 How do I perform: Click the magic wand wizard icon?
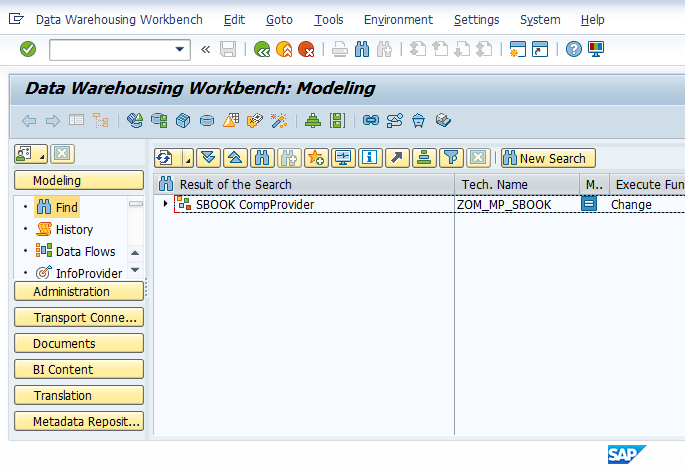point(279,121)
